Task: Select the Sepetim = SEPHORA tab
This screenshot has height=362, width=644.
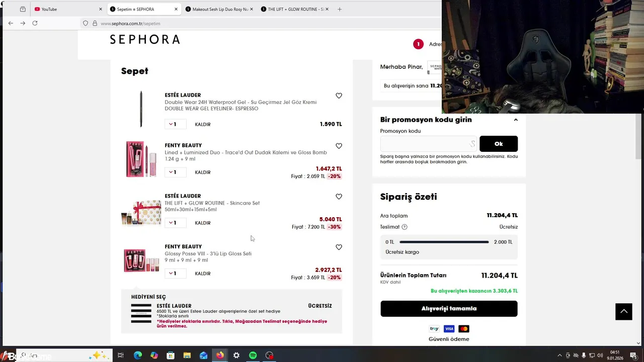Action: [x=143, y=9]
